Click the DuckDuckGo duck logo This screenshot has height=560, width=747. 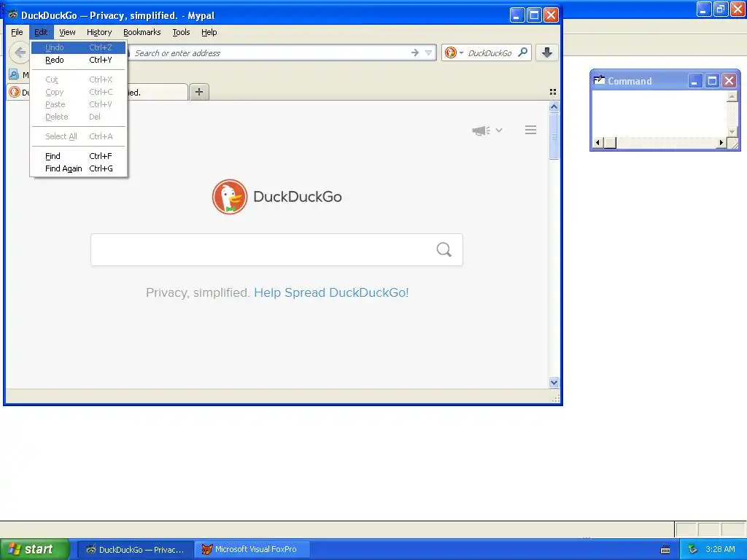[x=230, y=197]
